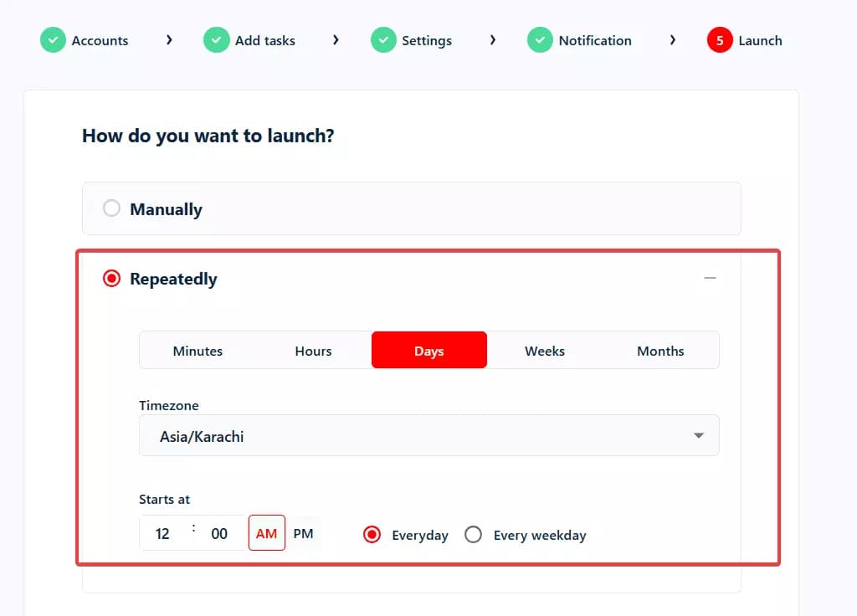The width and height of the screenshot is (857, 616).
Task: Choose the Everyday radio option
Action: click(x=372, y=534)
